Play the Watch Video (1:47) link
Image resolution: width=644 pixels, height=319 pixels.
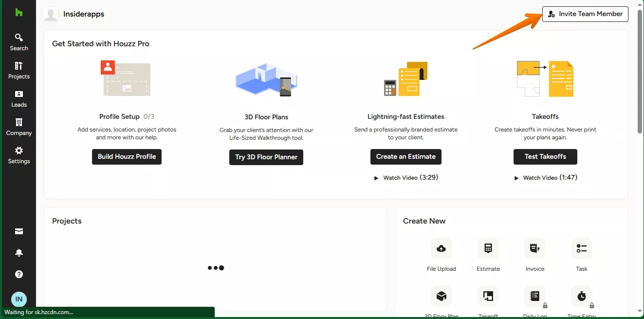click(x=545, y=178)
